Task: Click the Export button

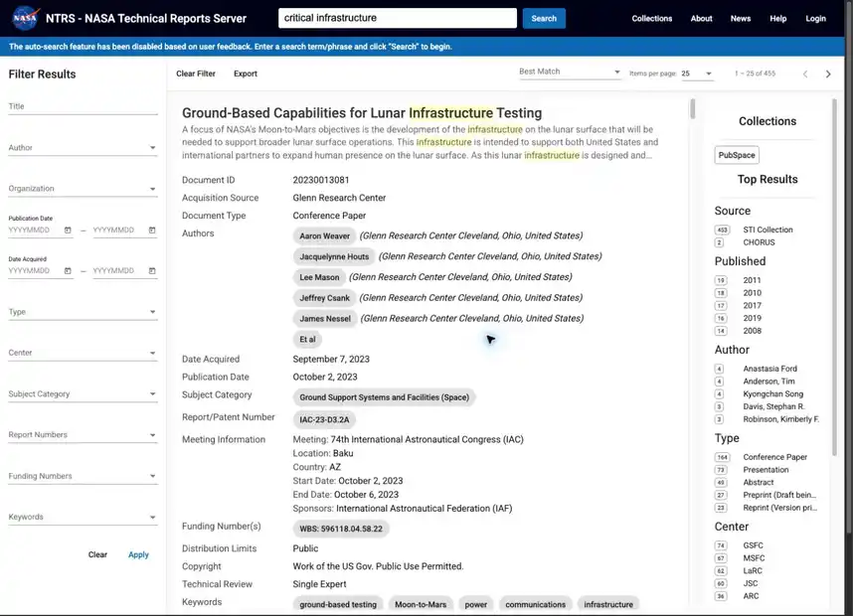Action: pos(246,74)
